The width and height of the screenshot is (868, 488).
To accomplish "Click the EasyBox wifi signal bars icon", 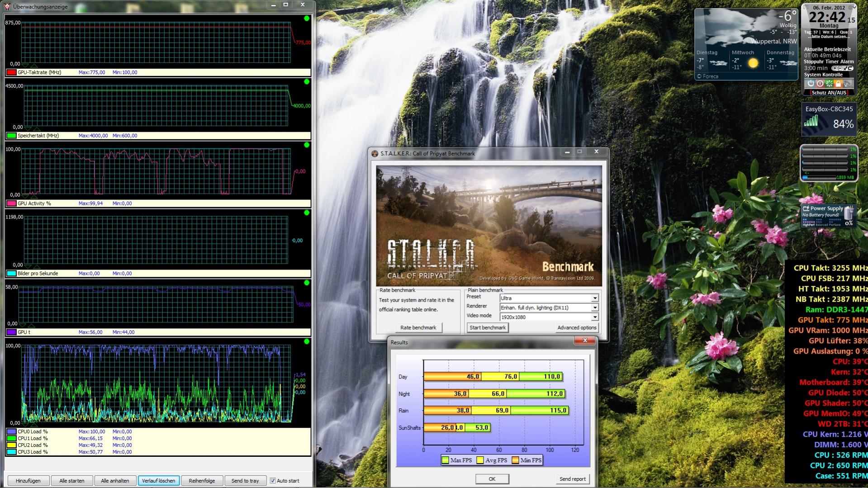I will [x=811, y=121].
